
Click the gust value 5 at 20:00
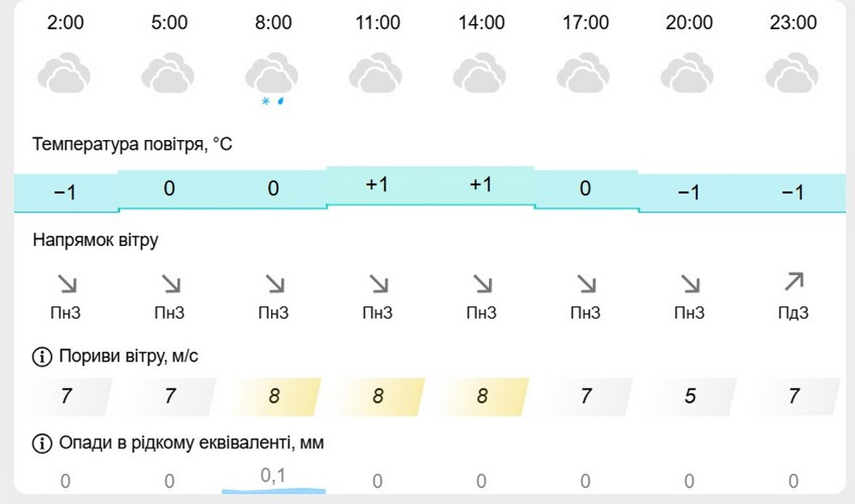(690, 396)
